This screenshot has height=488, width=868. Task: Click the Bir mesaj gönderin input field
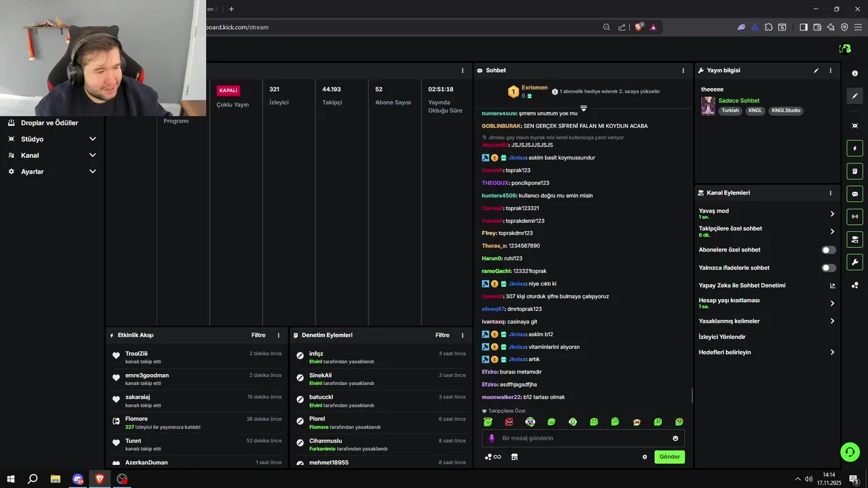(583, 439)
